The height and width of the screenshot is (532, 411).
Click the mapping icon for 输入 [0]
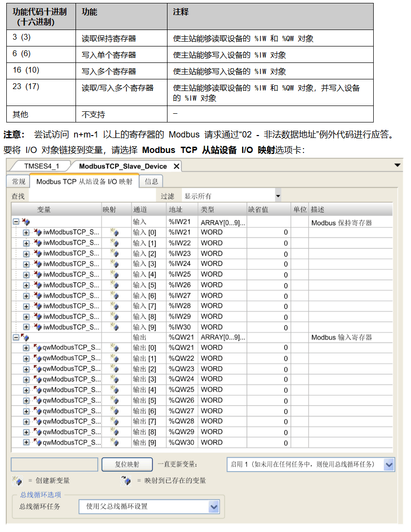[x=115, y=232]
